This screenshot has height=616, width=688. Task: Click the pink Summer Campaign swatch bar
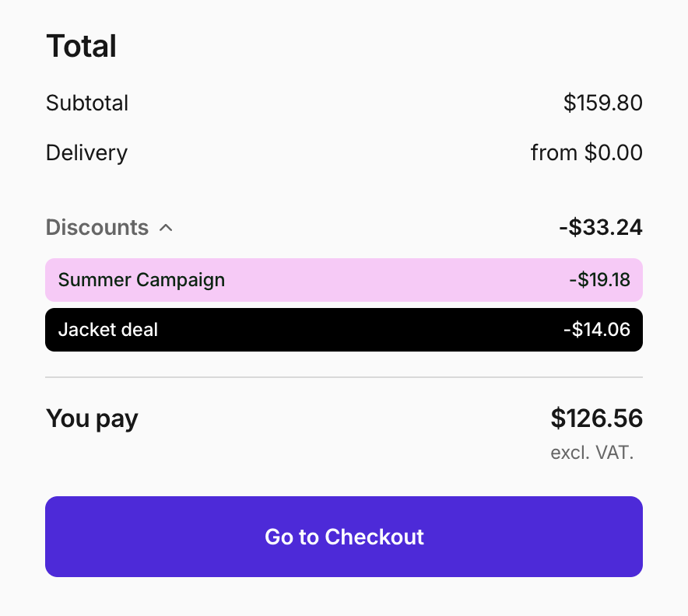click(389, 280)
